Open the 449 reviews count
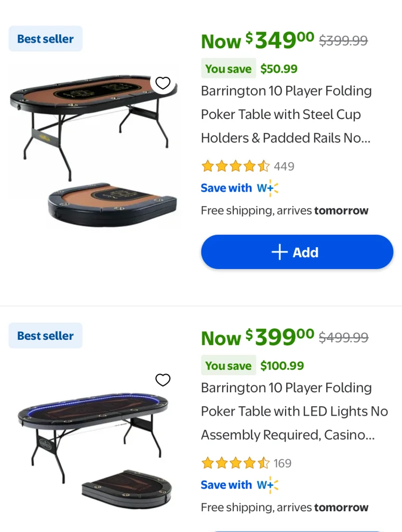402x532 pixels. coord(284,166)
